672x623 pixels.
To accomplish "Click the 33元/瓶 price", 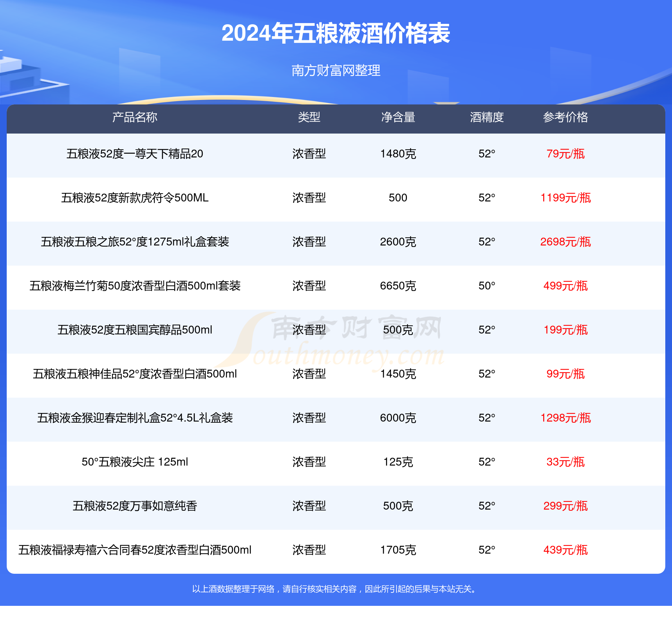I will point(566,462).
